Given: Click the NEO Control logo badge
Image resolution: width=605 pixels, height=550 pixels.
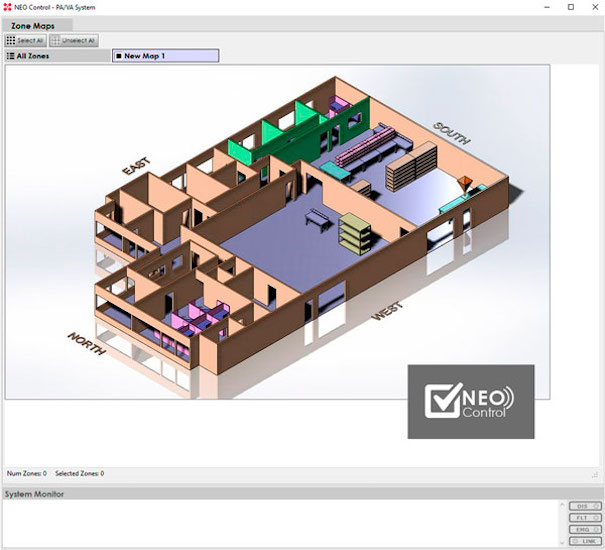Looking at the screenshot, I should (470, 401).
